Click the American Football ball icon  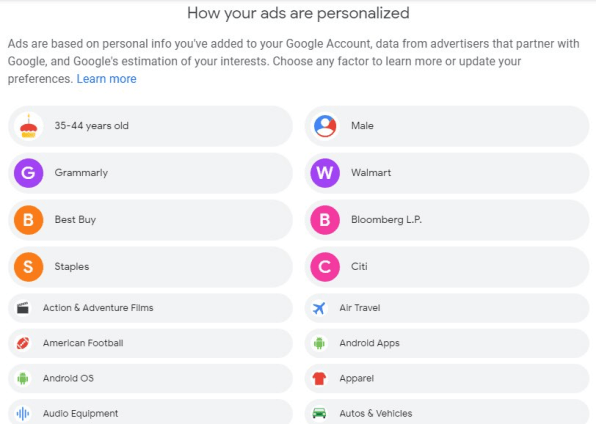pos(23,343)
